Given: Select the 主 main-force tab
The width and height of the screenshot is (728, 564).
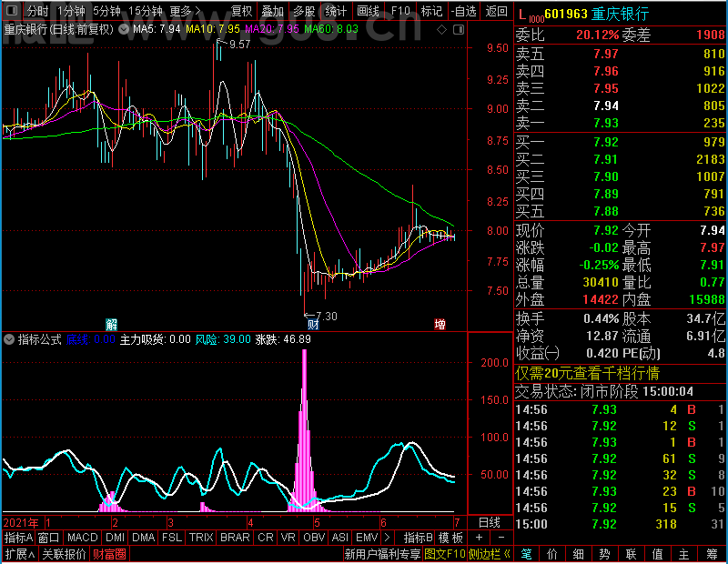Looking at the screenshot, I should click(x=684, y=554).
